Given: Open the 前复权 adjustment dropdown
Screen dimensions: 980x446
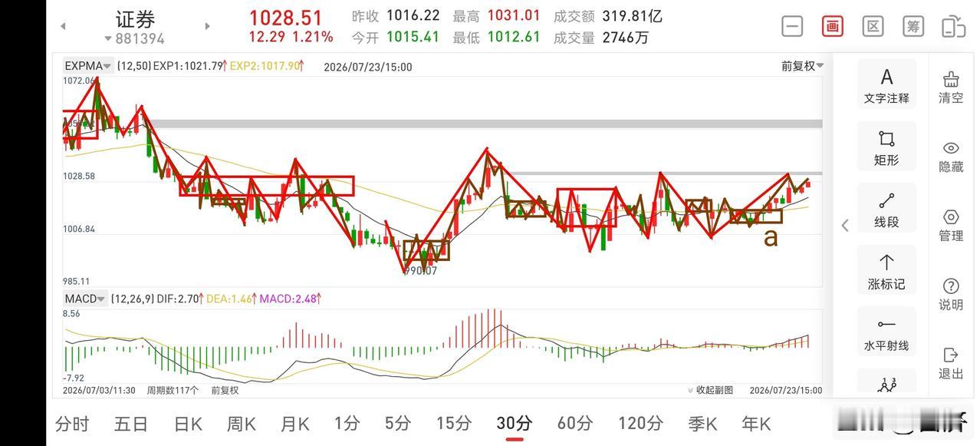Looking at the screenshot, I should point(802,66).
